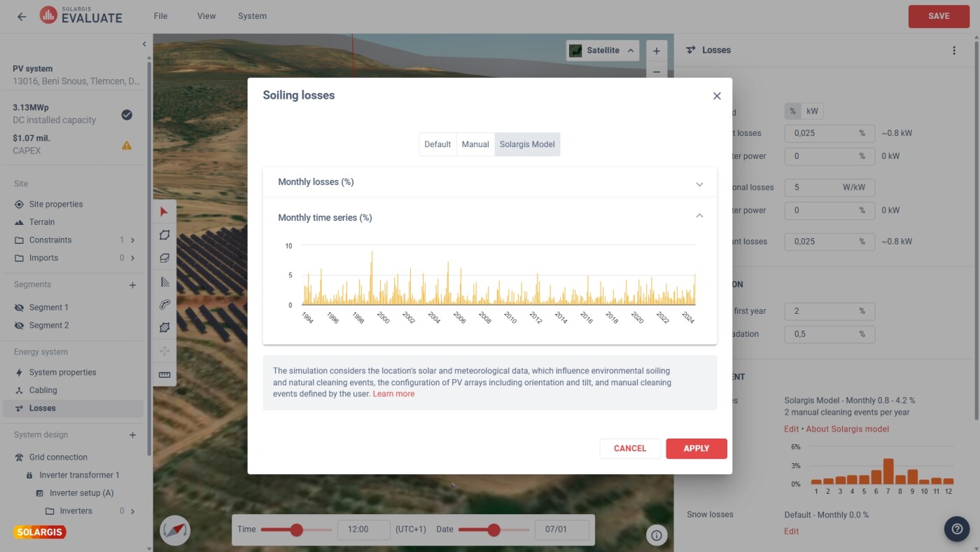
Task: Click the Time slider handle
Action: (x=296, y=530)
